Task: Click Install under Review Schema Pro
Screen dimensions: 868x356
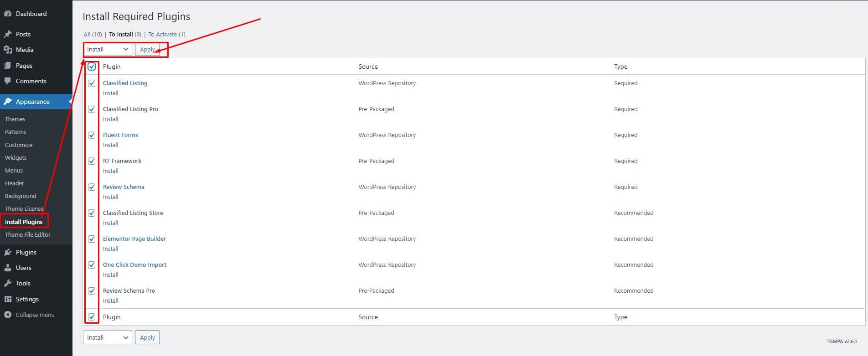Action: (111, 300)
